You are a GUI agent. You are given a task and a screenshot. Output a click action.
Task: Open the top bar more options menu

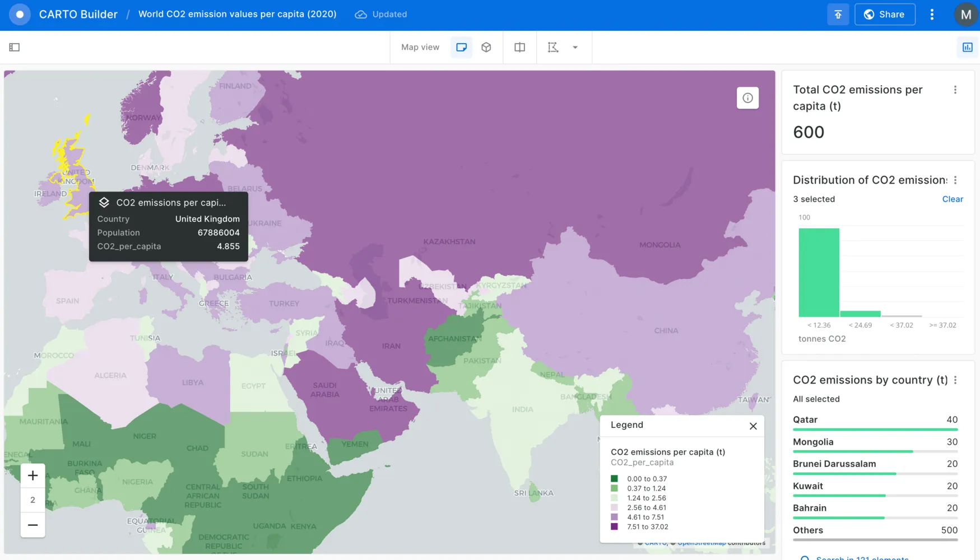[x=932, y=15]
